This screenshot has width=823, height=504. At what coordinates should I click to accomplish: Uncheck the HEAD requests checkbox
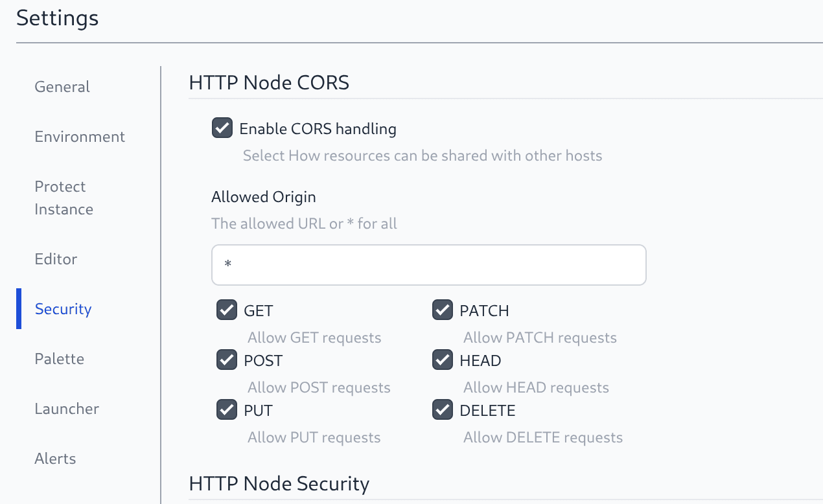pyautogui.click(x=442, y=360)
